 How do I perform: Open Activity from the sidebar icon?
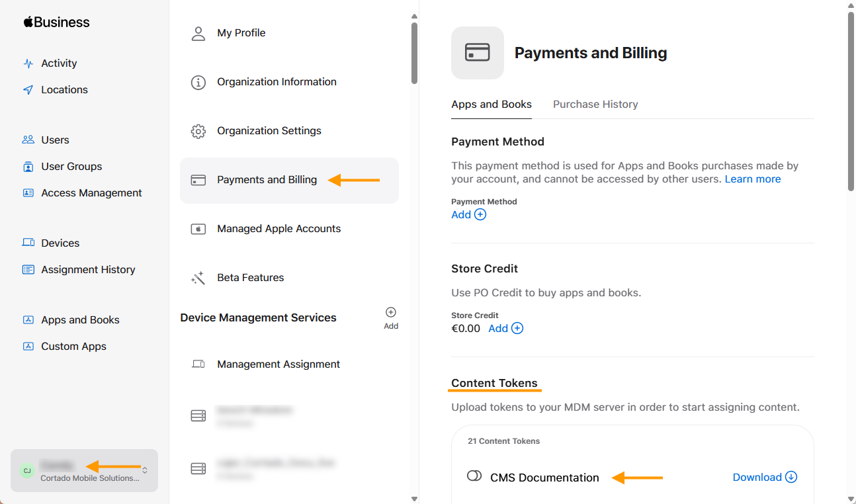click(28, 63)
